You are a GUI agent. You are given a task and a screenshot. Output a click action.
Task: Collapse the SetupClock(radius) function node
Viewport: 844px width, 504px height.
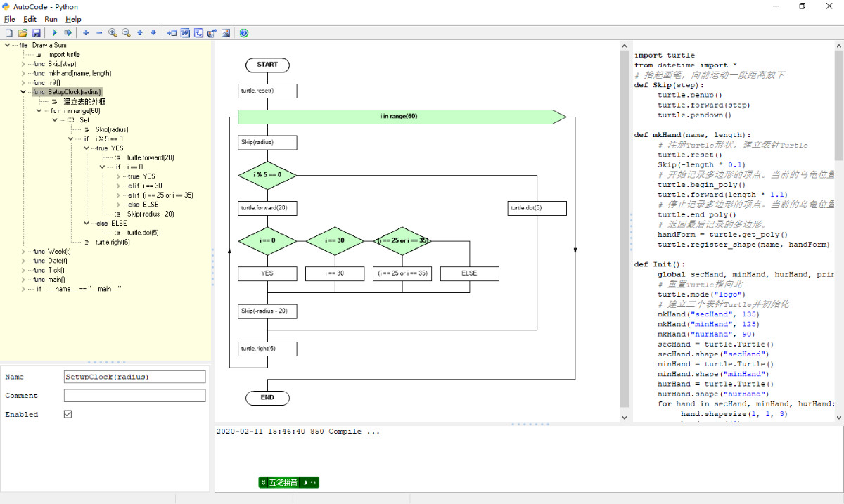coord(23,91)
